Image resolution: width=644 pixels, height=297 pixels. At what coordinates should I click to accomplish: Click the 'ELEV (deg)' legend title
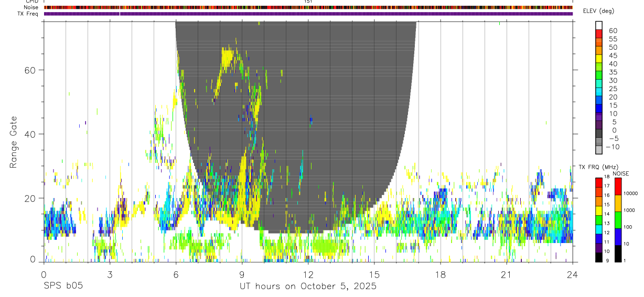pos(599,11)
